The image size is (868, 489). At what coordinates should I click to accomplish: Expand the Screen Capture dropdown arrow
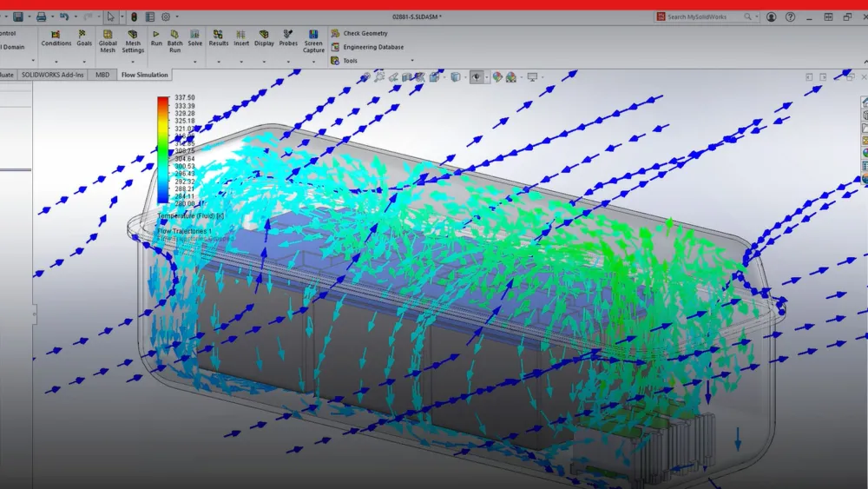[x=313, y=62]
